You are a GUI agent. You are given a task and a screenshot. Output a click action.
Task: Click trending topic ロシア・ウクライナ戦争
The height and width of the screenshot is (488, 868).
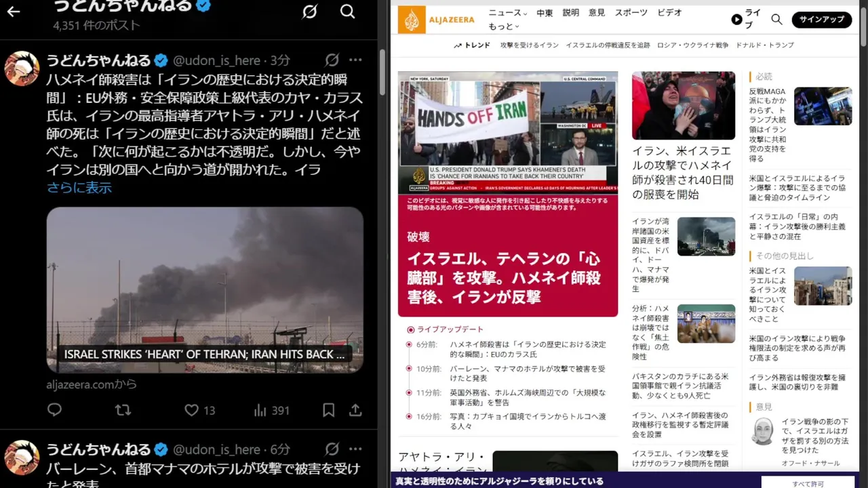[692, 45]
